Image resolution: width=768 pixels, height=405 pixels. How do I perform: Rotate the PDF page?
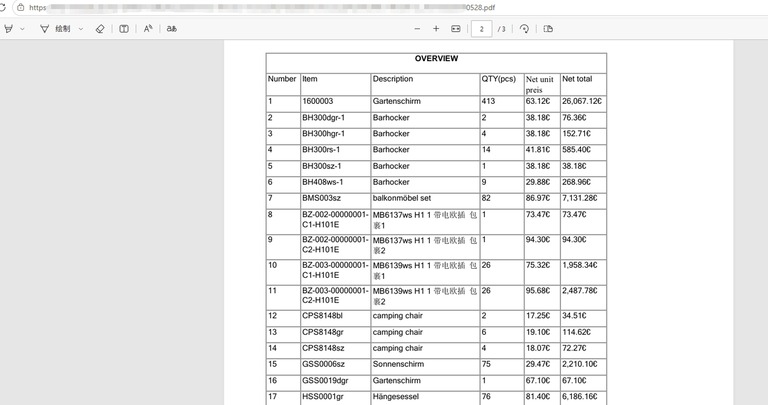(x=524, y=29)
